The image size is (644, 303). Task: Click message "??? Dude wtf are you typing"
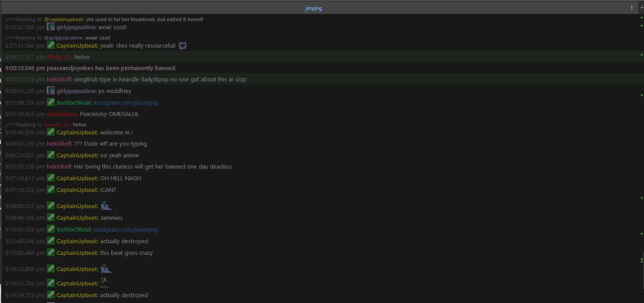(111, 144)
